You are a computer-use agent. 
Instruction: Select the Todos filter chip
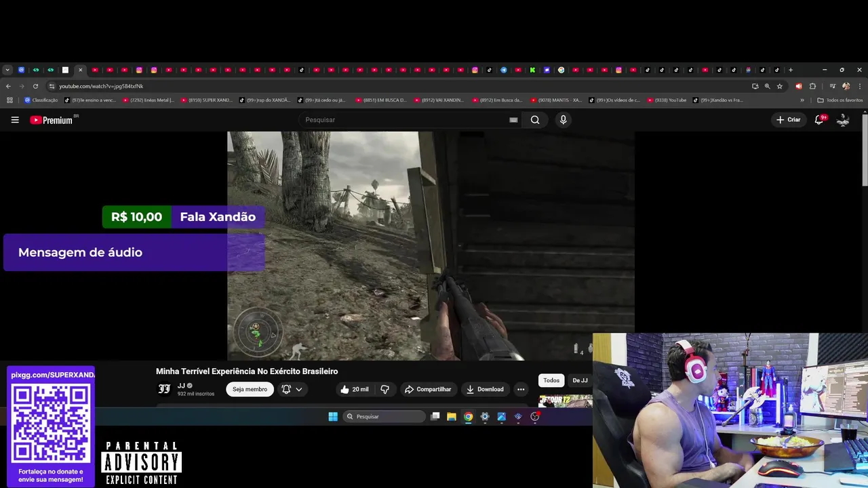[x=551, y=380]
